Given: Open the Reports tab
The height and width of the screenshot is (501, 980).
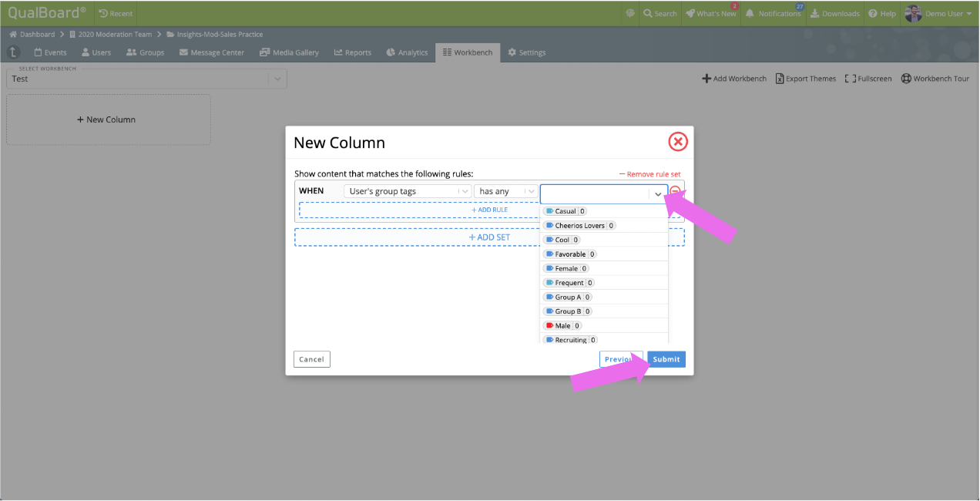Looking at the screenshot, I should point(353,52).
